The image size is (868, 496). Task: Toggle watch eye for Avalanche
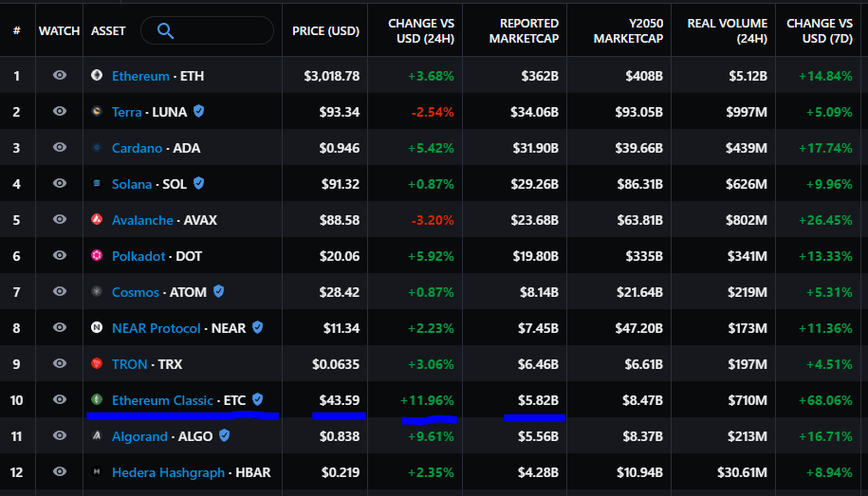pyautogui.click(x=60, y=219)
